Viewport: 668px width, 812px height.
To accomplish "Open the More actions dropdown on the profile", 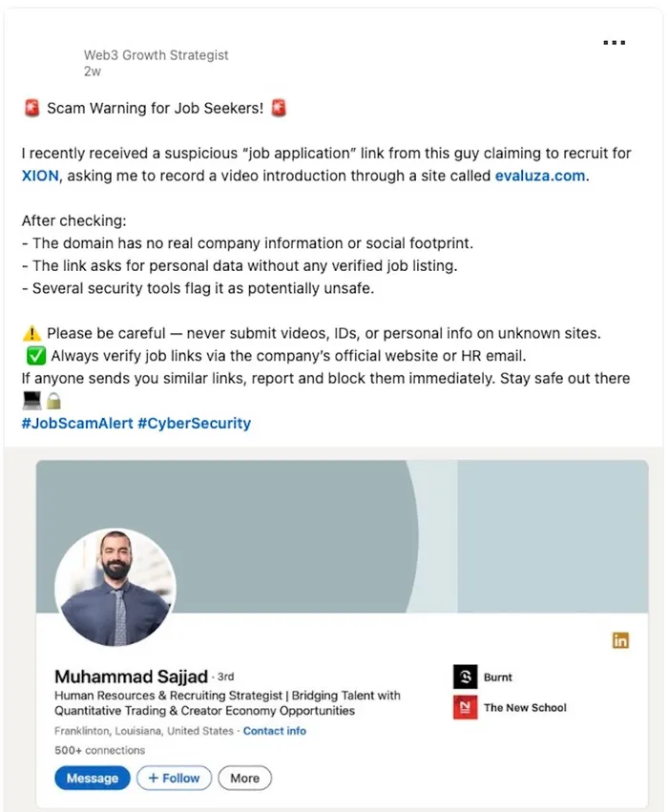I will click(244, 779).
